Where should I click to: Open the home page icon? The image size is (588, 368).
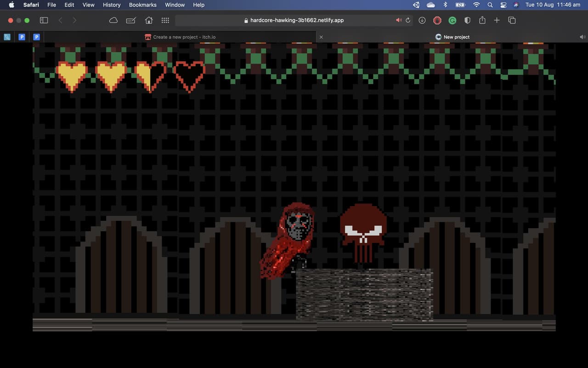click(x=149, y=20)
